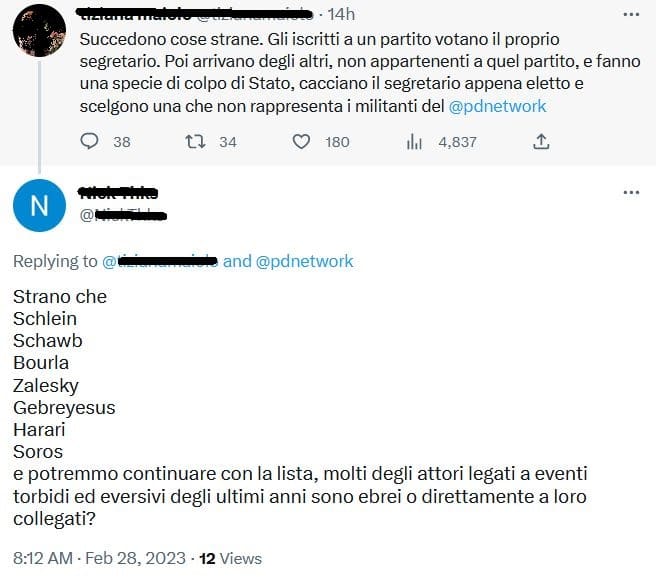
Task: Click the redacted handle after "Replying to"
Action: pyautogui.click(x=160, y=261)
